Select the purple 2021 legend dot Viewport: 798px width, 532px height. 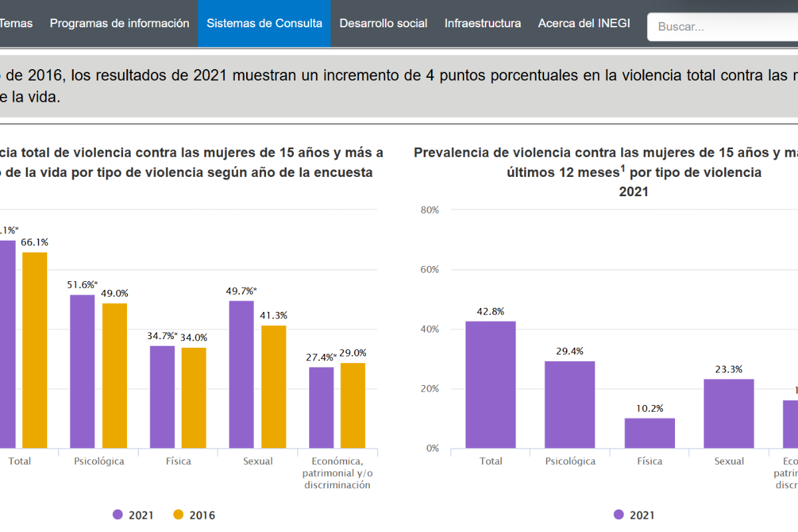tap(118, 515)
